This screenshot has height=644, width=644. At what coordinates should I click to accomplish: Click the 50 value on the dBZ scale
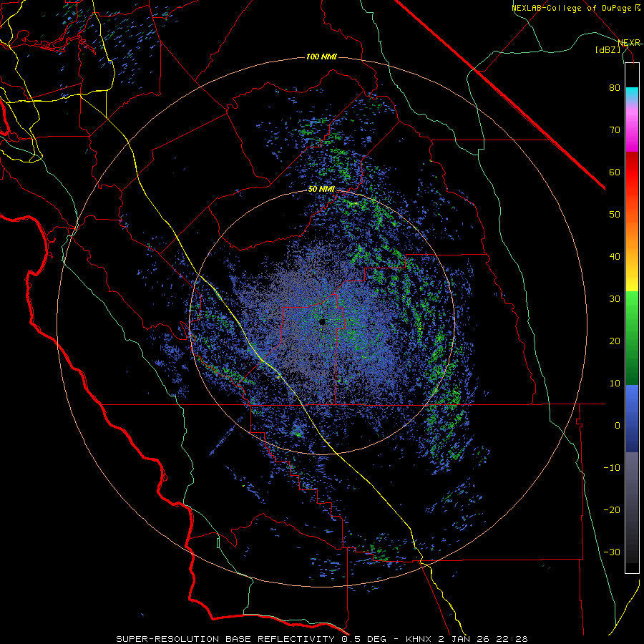pos(615,215)
